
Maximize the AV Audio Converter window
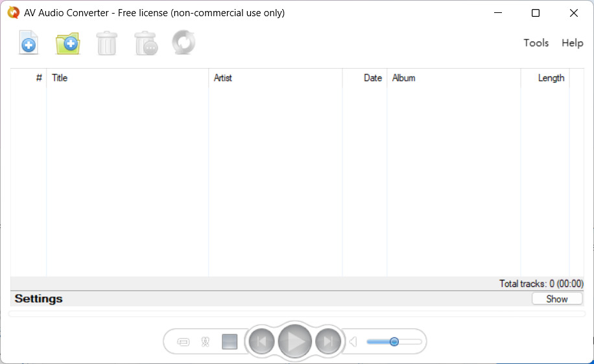[x=536, y=13]
